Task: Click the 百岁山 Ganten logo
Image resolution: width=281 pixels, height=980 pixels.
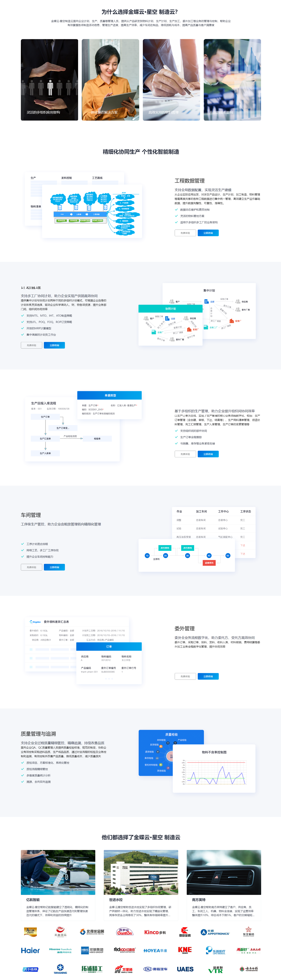Action: 125,931
